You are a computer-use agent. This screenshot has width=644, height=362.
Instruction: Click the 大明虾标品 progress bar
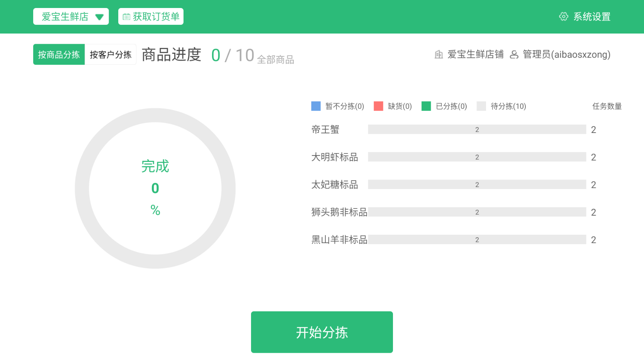click(x=477, y=157)
